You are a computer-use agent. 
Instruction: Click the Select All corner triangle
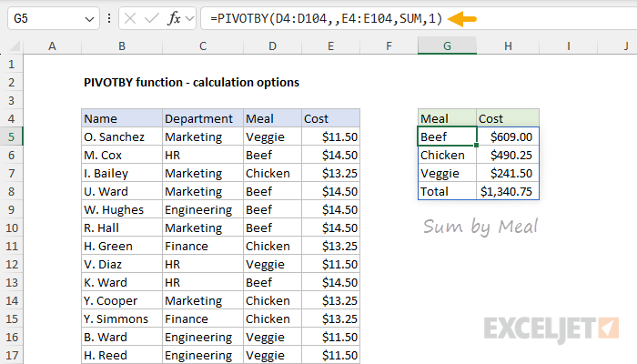point(15,45)
